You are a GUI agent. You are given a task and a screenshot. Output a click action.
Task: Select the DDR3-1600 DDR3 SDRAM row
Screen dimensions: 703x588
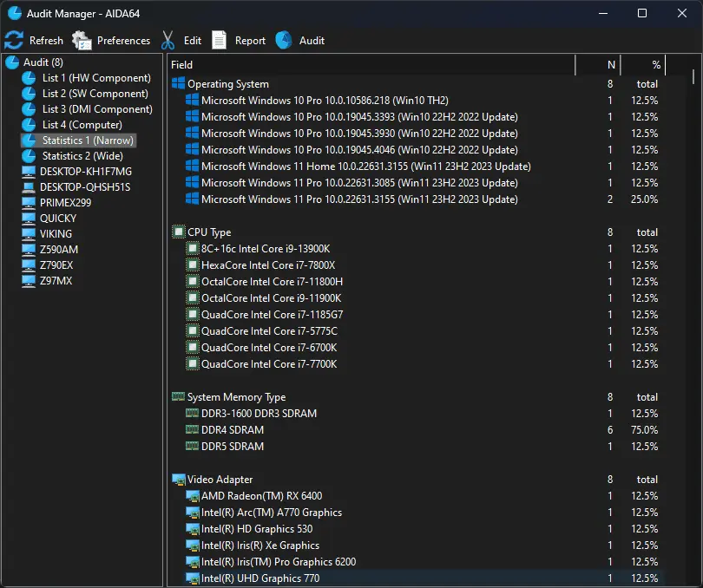pos(415,413)
